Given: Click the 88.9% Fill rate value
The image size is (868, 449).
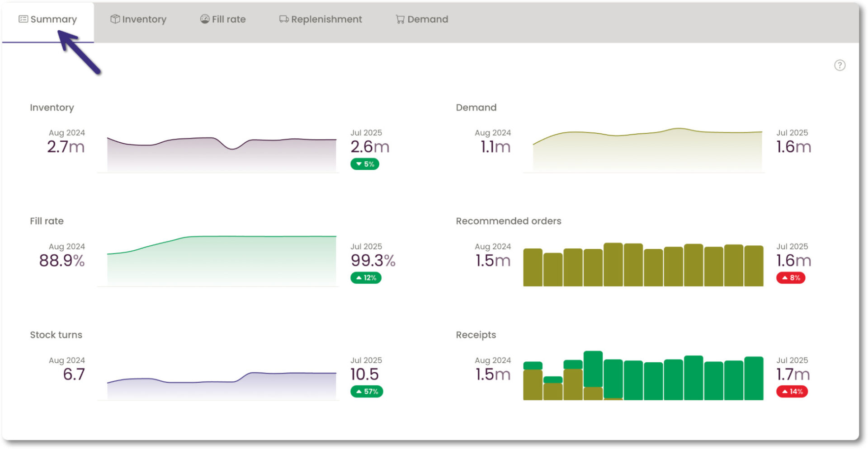Looking at the screenshot, I should (x=62, y=261).
